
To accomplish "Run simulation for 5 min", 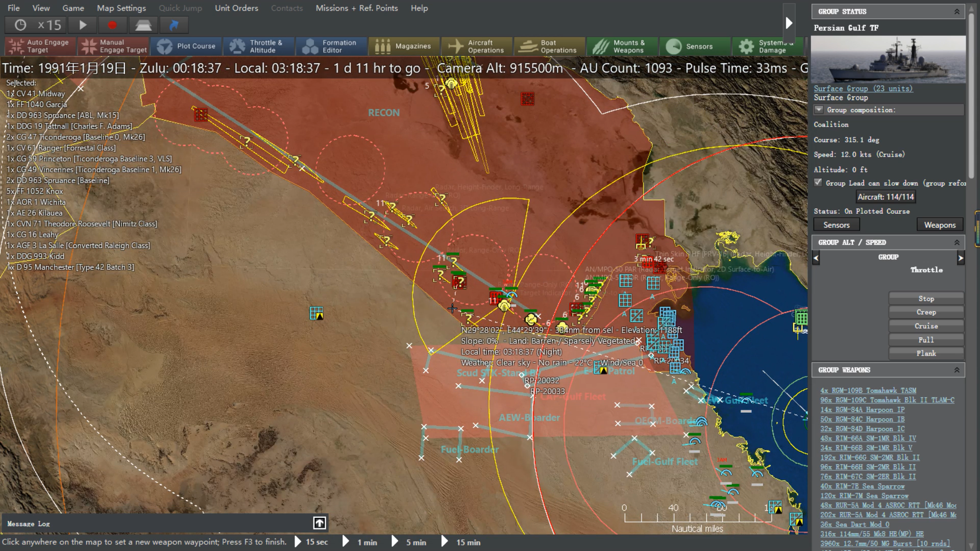I will pos(409,542).
